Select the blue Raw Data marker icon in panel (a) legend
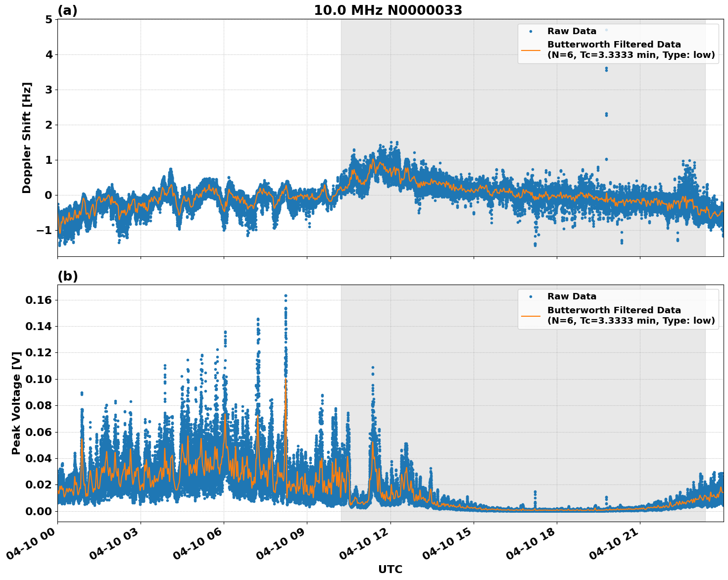The height and width of the screenshot is (580, 728). pos(530,31)
